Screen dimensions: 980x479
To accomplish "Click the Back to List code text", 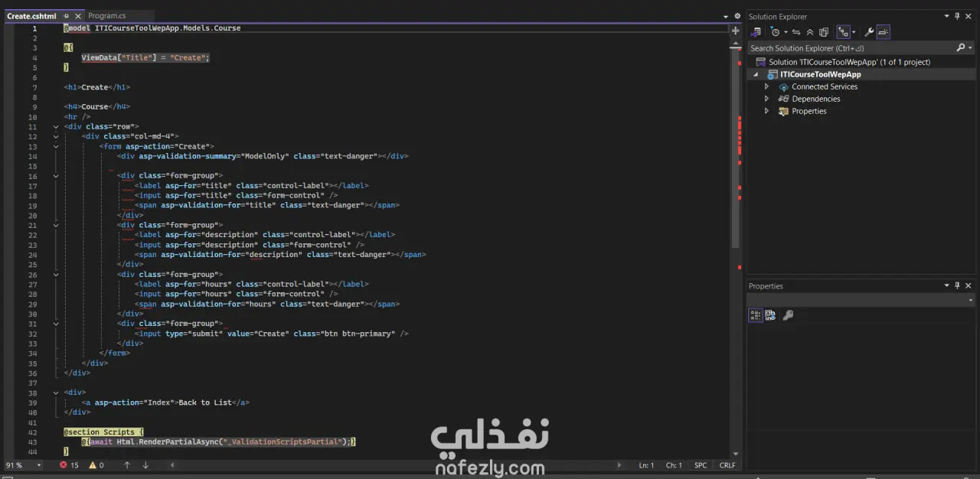I will (x=204, y=402).
